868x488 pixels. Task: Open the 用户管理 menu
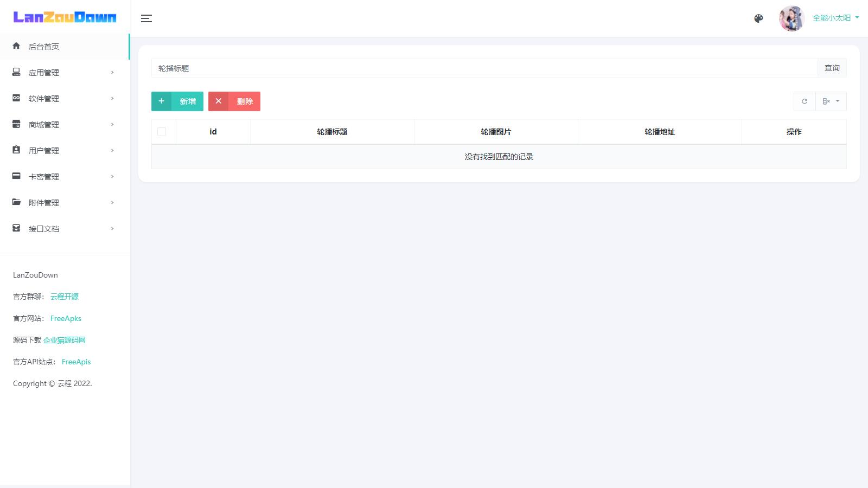[65, 151]
